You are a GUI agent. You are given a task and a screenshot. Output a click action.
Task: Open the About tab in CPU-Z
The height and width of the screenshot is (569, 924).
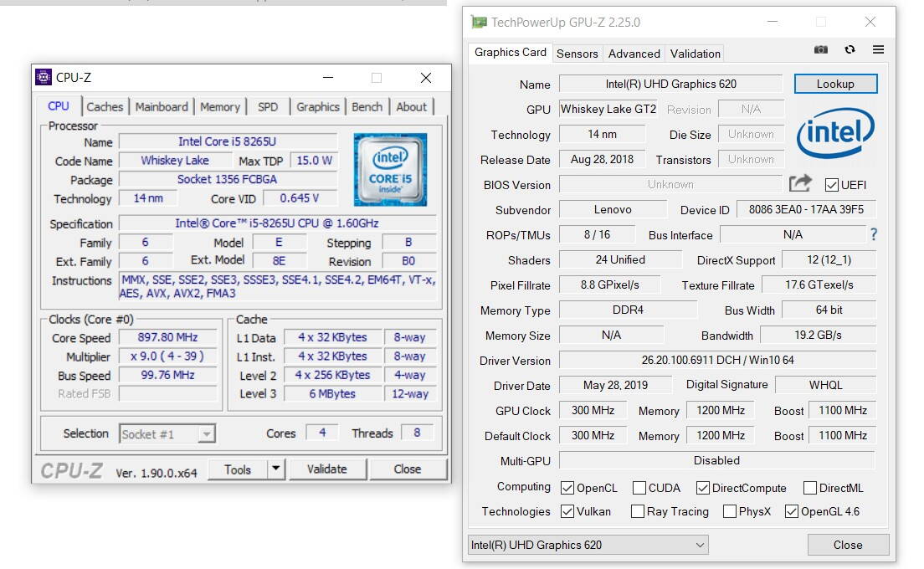(411, 106)
